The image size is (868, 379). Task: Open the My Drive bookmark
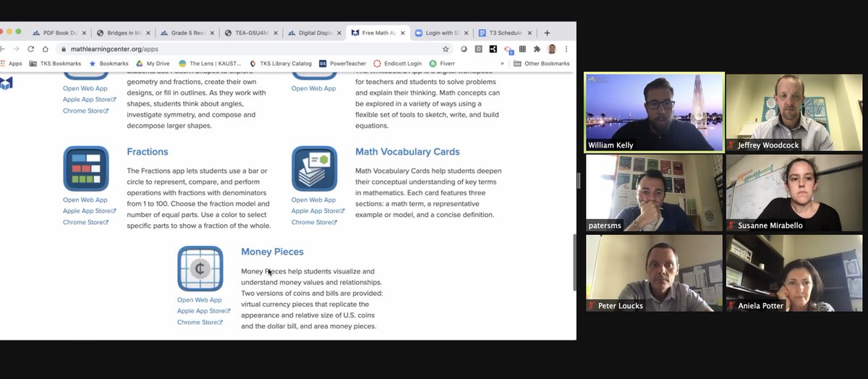coord(153,64)
